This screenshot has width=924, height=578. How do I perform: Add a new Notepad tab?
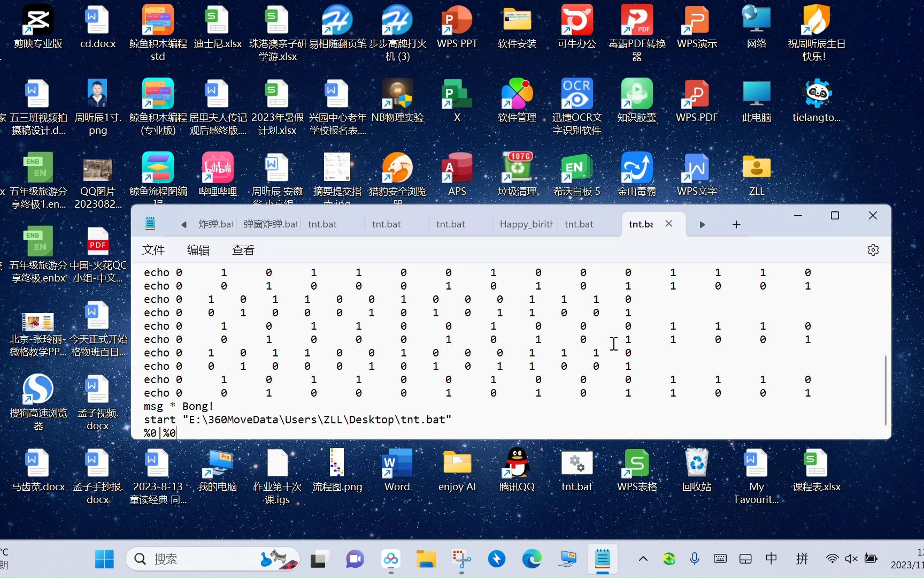coord(736,224)
